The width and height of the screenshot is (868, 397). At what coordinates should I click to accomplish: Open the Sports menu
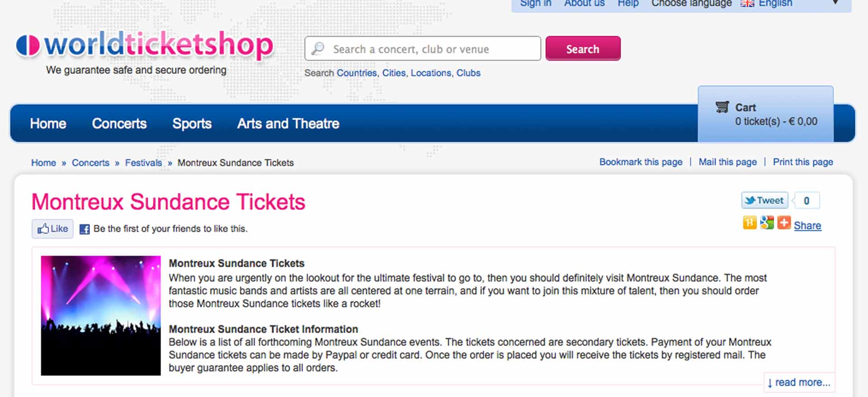click(x=192, y=123)
